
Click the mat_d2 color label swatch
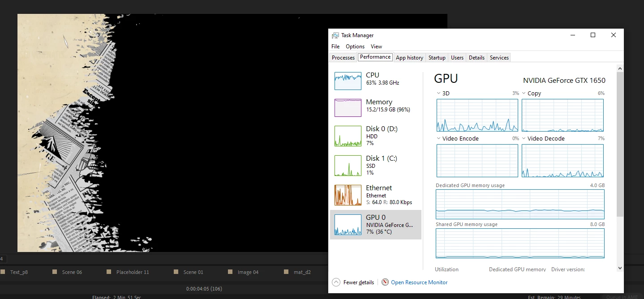pos(286,272)
